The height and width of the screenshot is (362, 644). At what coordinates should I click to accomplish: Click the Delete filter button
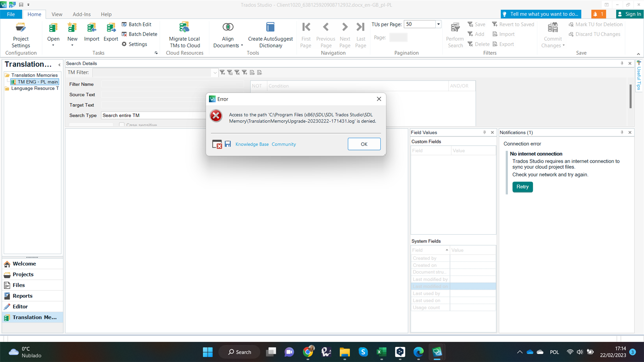(478, 44)
